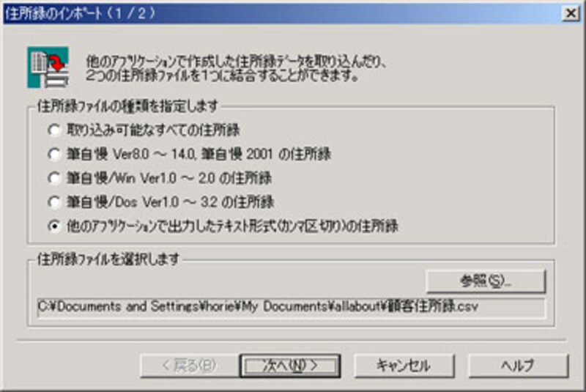Viewport: 586px width, 392px height.
Task: Proceed with the 次へ(N) button
Action: (x=290, y=366)
